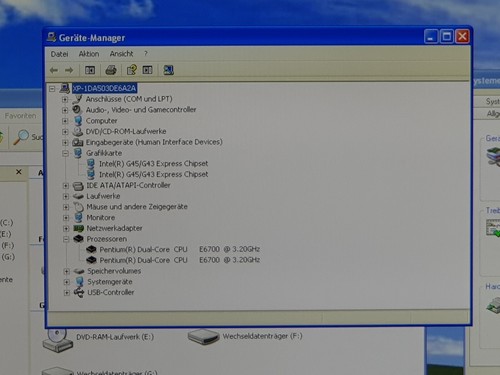Viewport: 500px width, 375px height.
Task: Expand the Systemgeräte node
Action: click(67, 282)
